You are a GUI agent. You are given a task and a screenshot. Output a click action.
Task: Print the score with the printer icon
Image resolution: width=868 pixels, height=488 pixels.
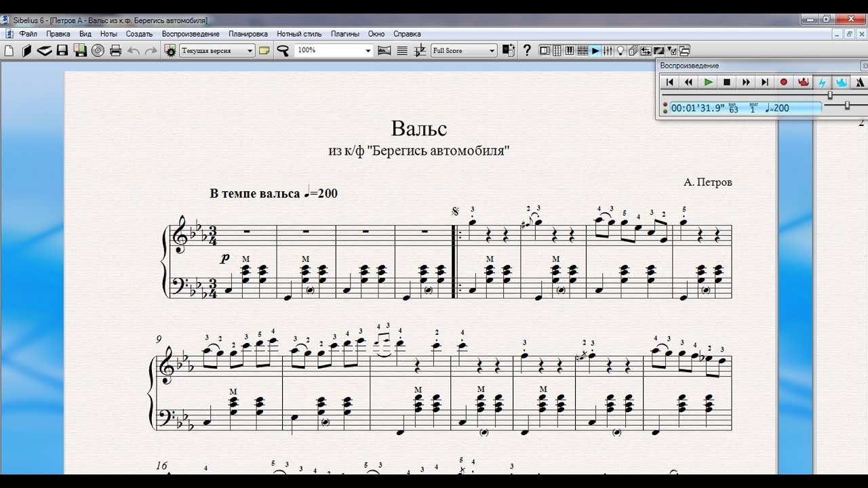pos(115,50)
